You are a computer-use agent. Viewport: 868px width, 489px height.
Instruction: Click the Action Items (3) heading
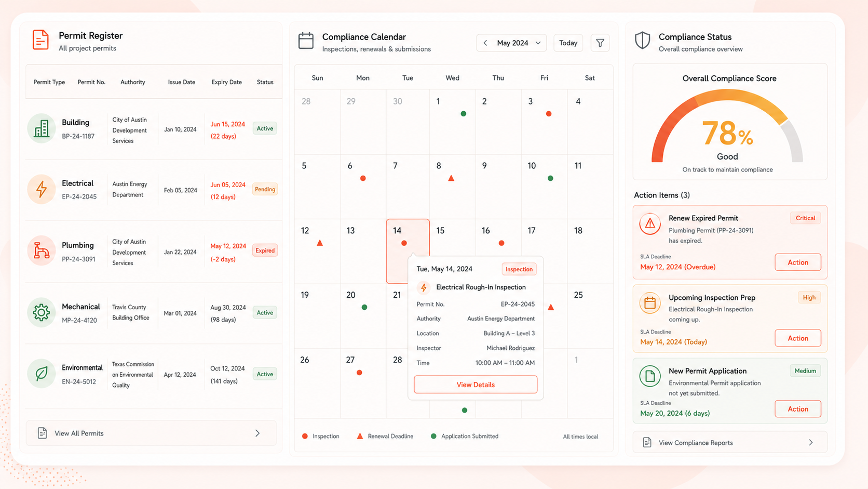tap(661, 195)
